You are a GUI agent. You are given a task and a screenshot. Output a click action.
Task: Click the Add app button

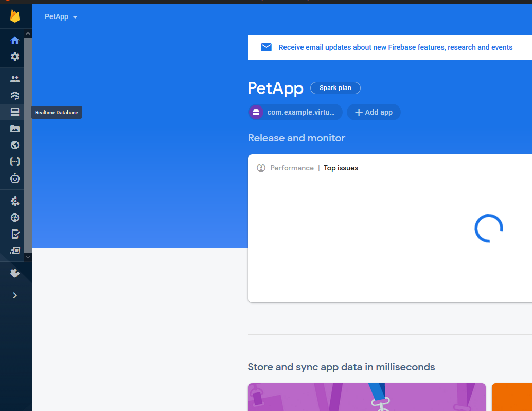374,112
